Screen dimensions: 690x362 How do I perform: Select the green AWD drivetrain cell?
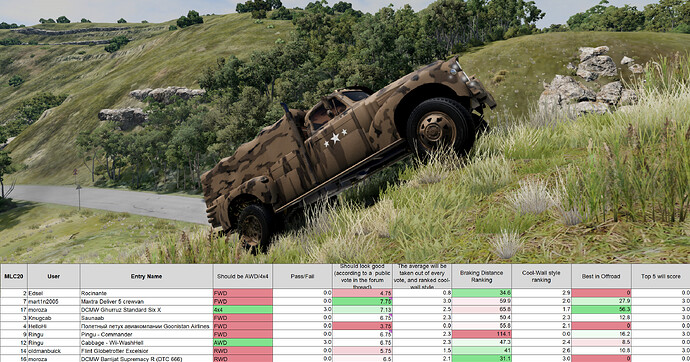pyautogui.click(x=242, y=343)
